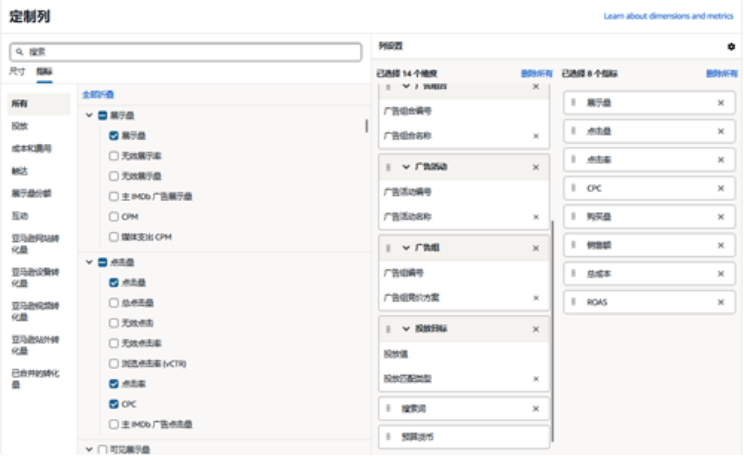Select 所有 category in sidebar
Image resolution: width=744 pixels, height=456 pixels.
click(x=39, y=103)
